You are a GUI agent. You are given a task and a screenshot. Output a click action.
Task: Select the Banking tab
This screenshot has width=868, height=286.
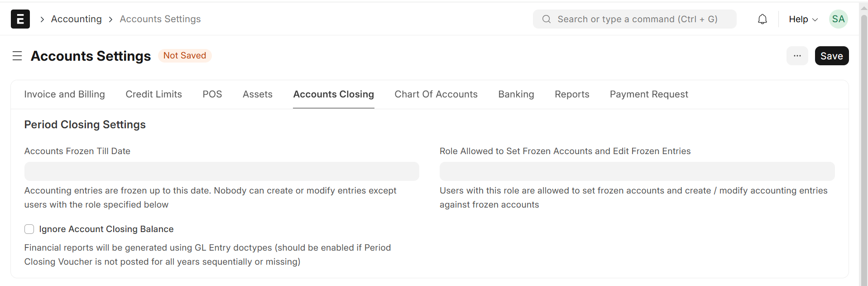click(516, 94)
